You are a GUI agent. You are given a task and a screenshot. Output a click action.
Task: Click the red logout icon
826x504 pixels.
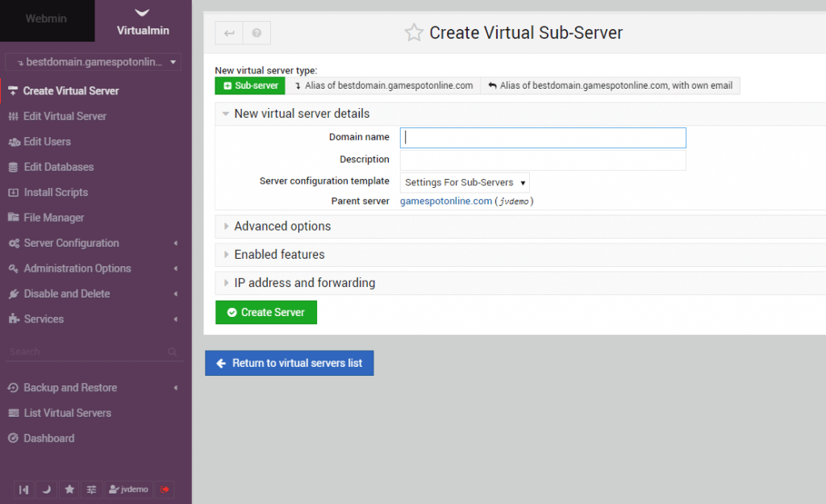(165, 489)
